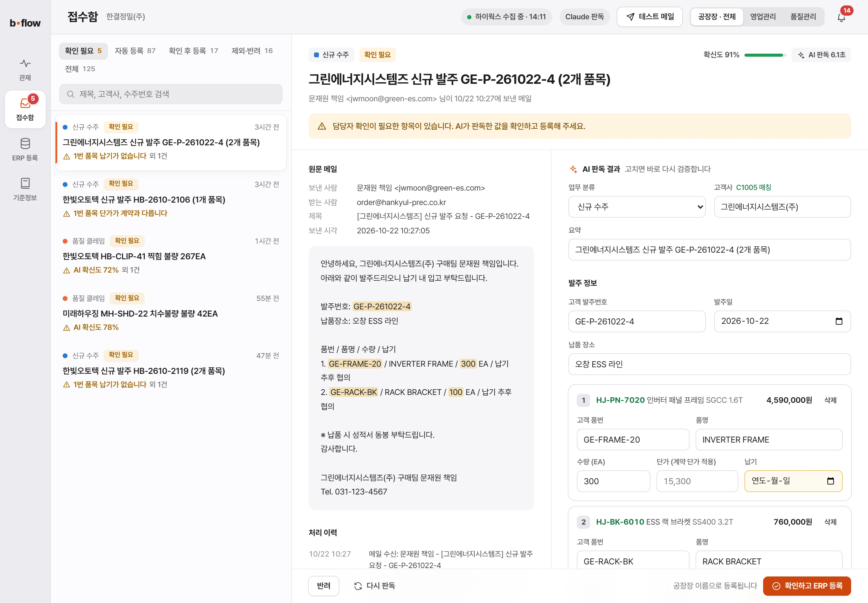Viewport: 868px width, 603px height.
Task: Select the 제외·반려 16 tab
Action: click(252, 51)
